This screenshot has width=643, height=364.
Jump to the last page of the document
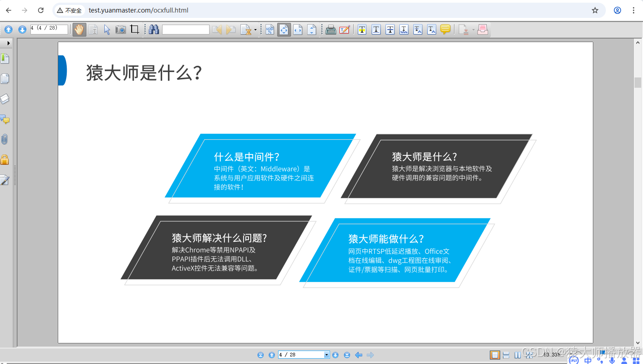[347, 355]
